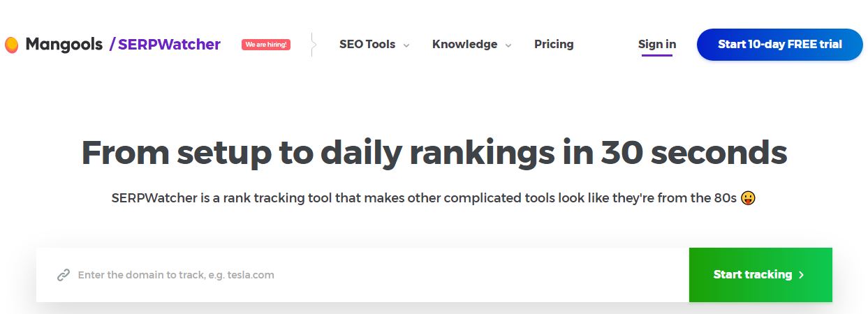Viewport: 868px width, 314px height.
Task: Click the Sign in link
Action: pos(657,45)
